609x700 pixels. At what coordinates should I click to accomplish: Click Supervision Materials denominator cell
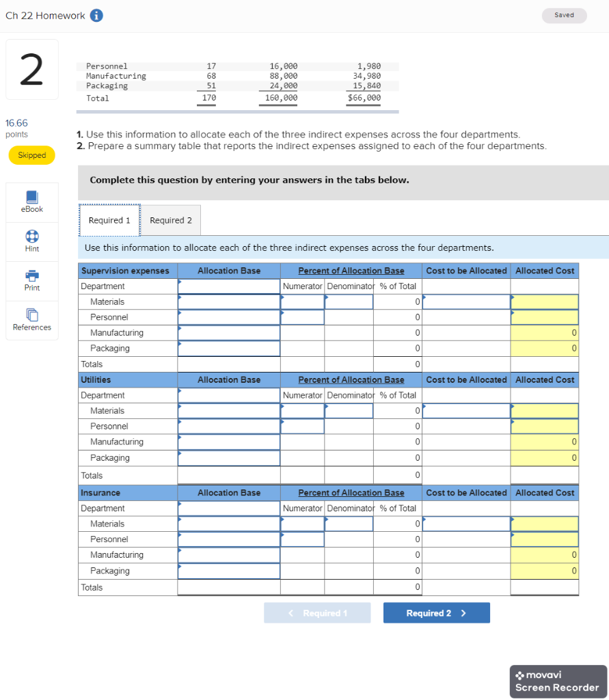[x=349, y=301]
